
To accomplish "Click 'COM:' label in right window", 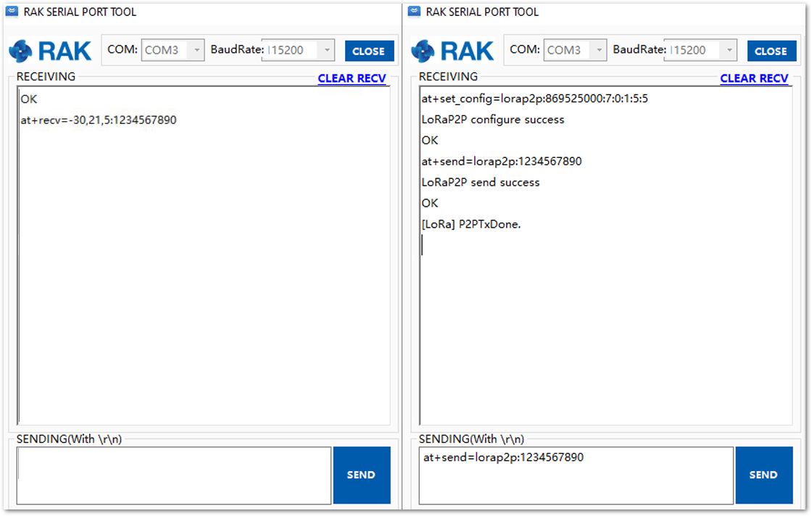I will pyautogui.click(x=525, y=50).
